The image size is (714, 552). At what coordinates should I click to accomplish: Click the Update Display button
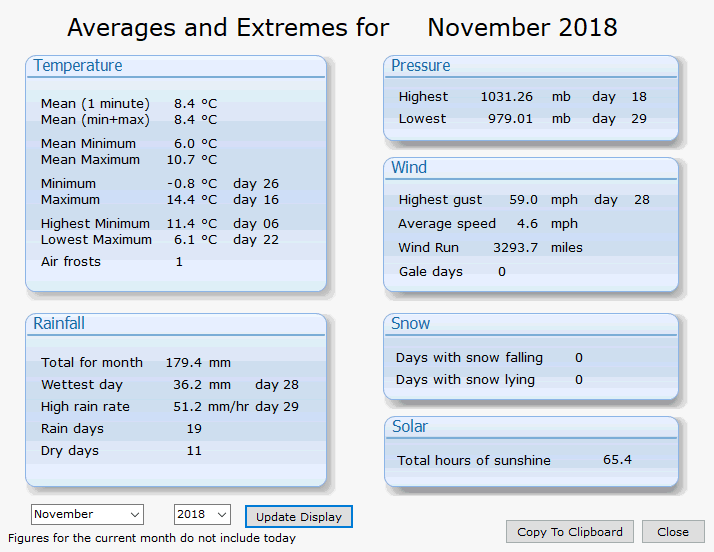299,517
